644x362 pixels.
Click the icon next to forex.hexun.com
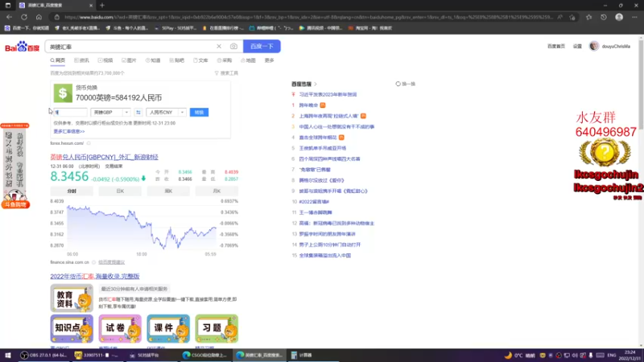click(89, 143)
